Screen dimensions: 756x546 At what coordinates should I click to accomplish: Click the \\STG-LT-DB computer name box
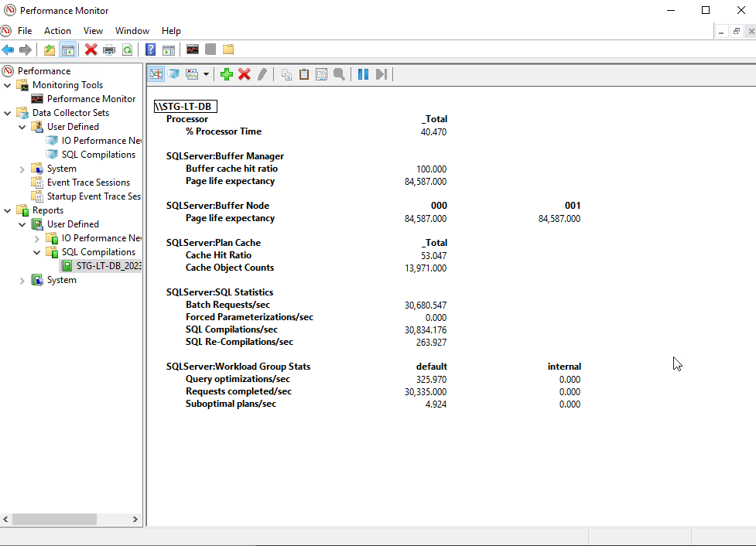(185, 107)
